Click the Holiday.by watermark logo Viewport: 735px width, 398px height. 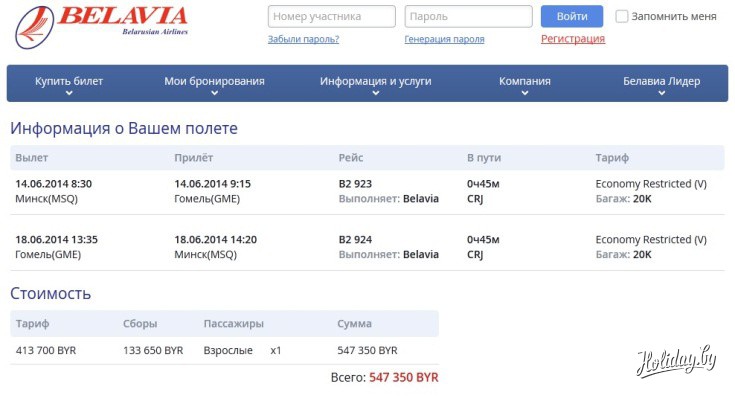(676, 360)
